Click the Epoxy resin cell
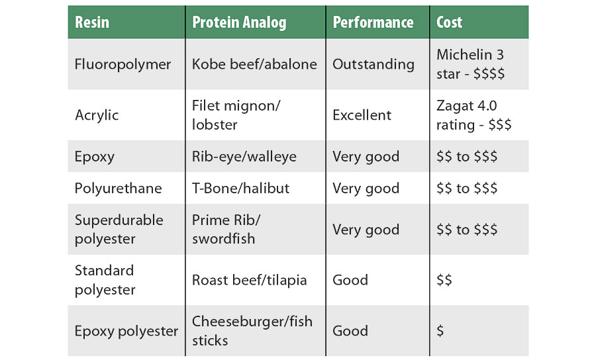The width and height of the screenshot is (596, 364). (x=95, y=157)
